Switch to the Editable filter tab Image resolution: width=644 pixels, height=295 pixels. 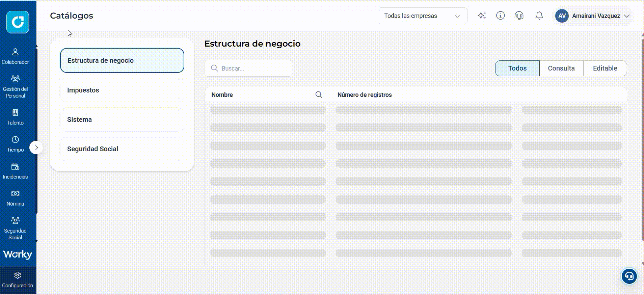tap(605, 68)
